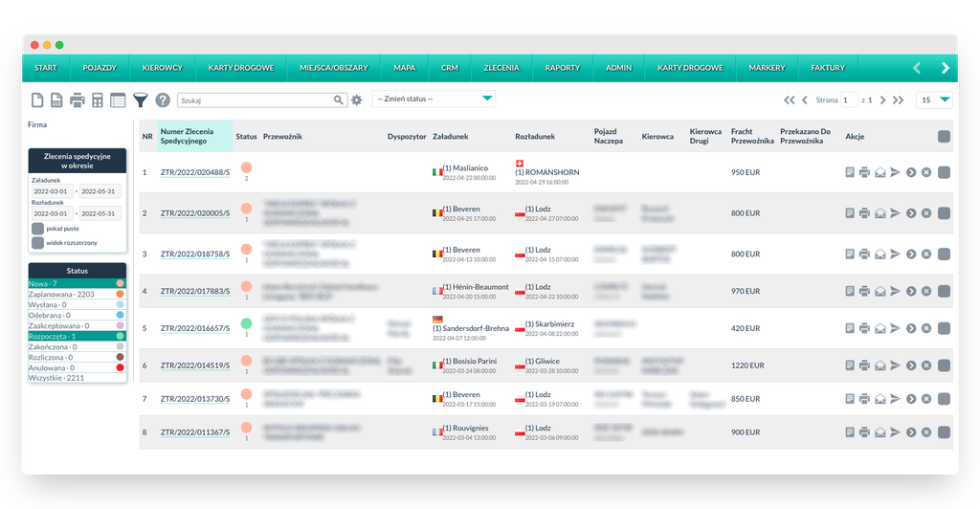Screen dimensions: 980x509
Task: Open the KIEROWCY menu tab
Action: pos(163,68)
